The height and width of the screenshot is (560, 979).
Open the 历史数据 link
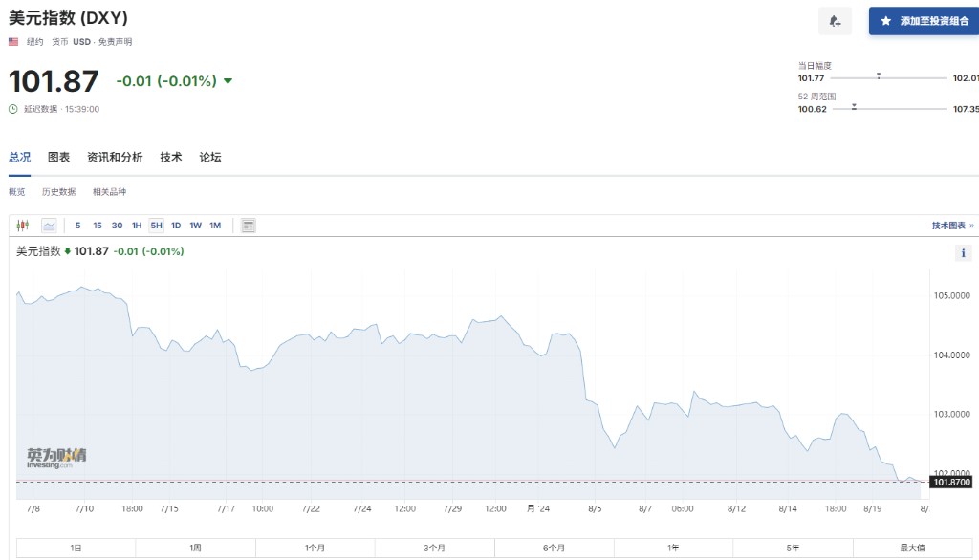[x=58, y=192]
